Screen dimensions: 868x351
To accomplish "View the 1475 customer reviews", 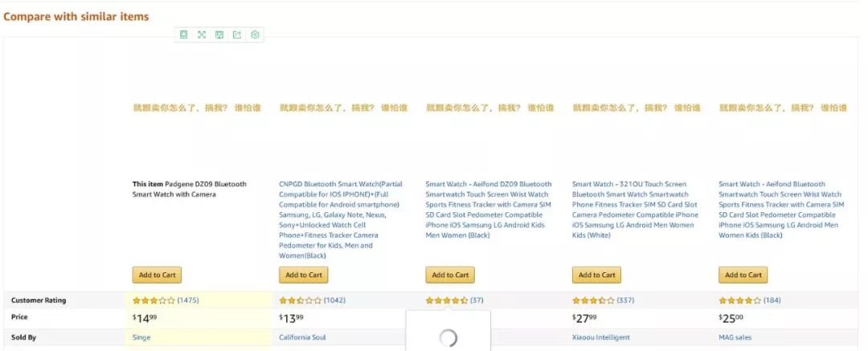I will point(188,300).
